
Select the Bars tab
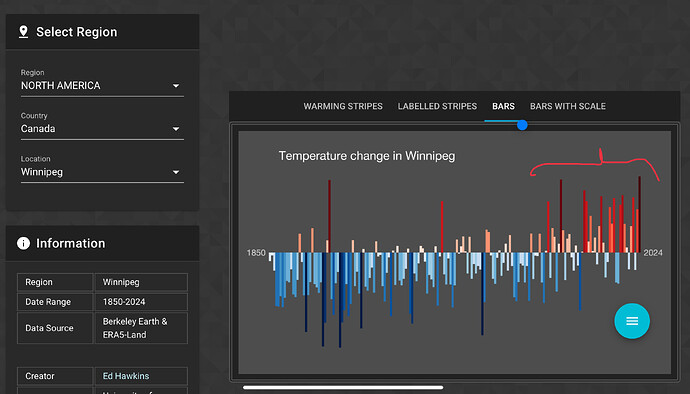pyautogui.click(x=503, y=107)
